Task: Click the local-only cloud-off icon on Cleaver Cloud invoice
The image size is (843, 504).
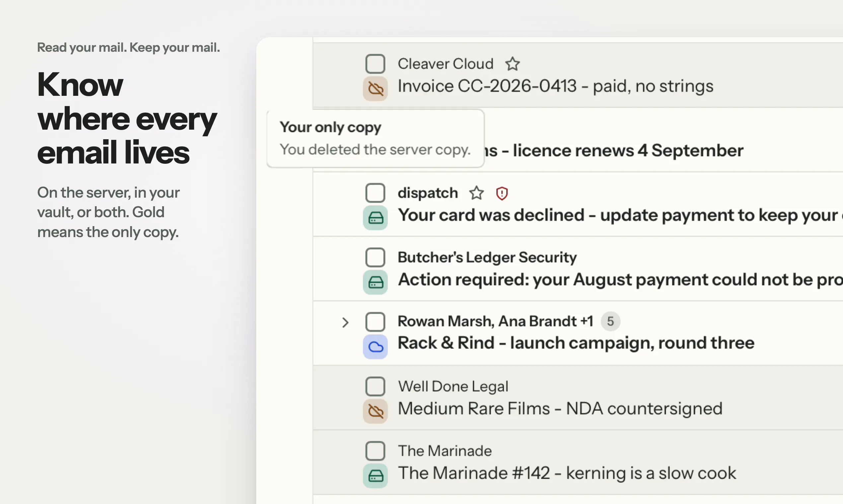Action: click(x=375, y=89)
